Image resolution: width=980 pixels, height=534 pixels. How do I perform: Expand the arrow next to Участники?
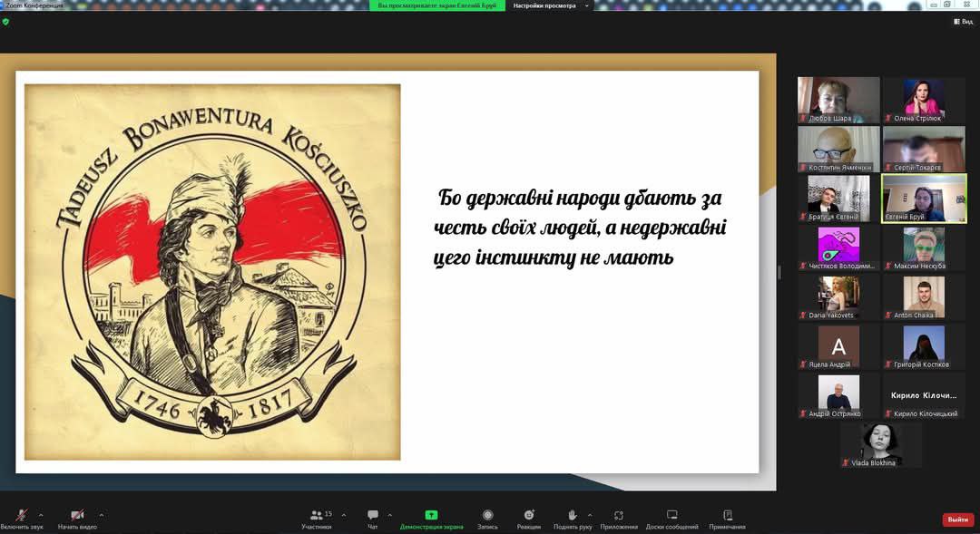pos(344,515)
